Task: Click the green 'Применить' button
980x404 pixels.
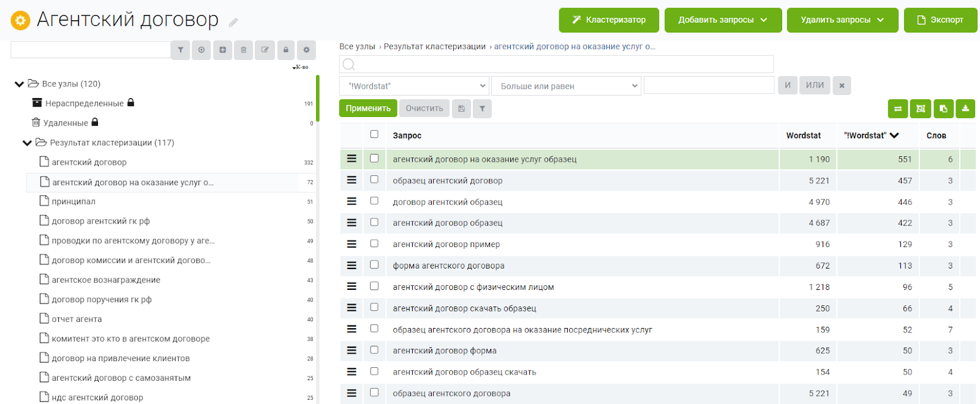Action: [368, 109]
